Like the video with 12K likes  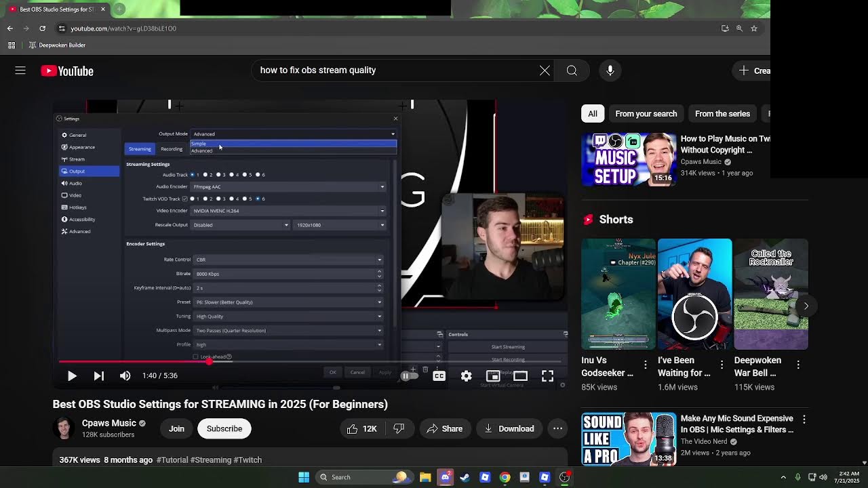coord(362,428)
